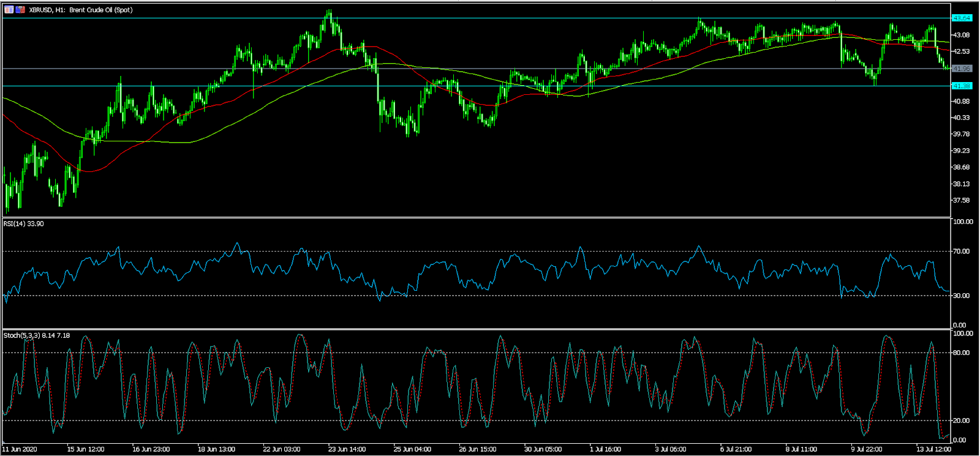Select the cyan 41.38 price label
The width and height of the screenshot is (980, 456).
[962, 86]
